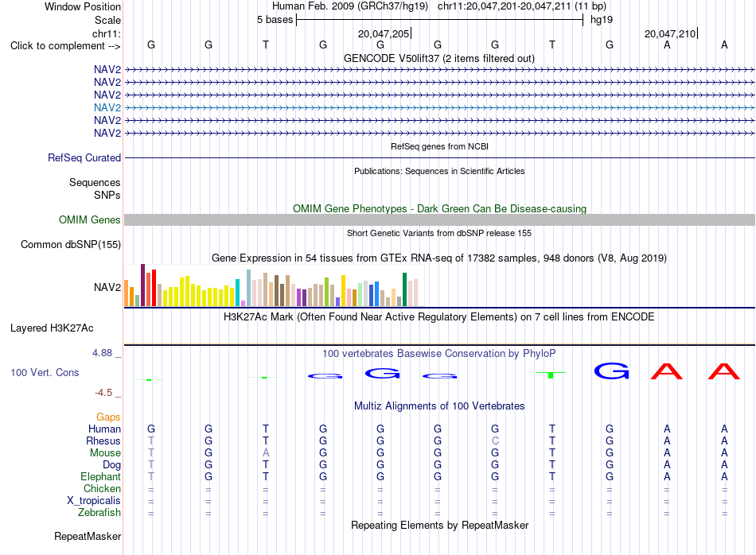Open the RefSeq Curated track label
756x555 pixels.
[x=84, y=157]
